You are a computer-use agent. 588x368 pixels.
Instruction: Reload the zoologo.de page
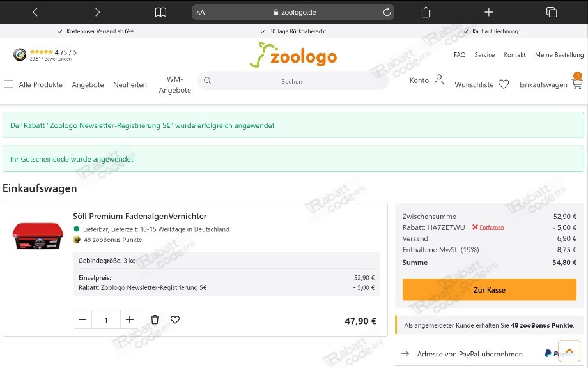(387, 12)
